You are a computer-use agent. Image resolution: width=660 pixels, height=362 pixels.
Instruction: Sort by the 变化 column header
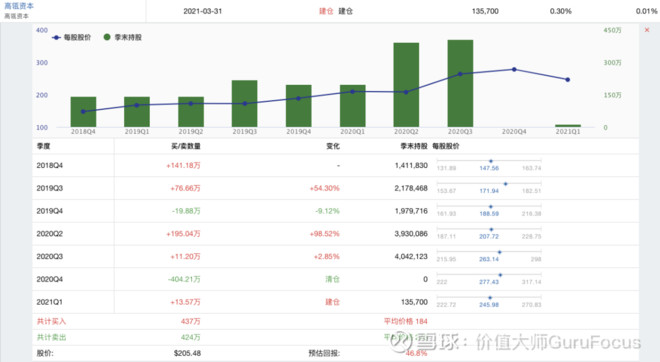coord(333,146)
